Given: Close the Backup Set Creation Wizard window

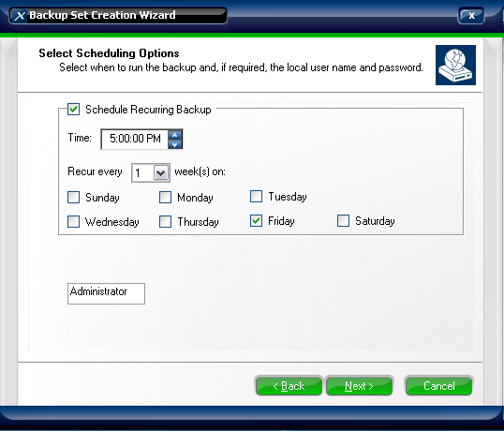Looking at the screenshot, I should pyautogui.click(x=471, y=15).
